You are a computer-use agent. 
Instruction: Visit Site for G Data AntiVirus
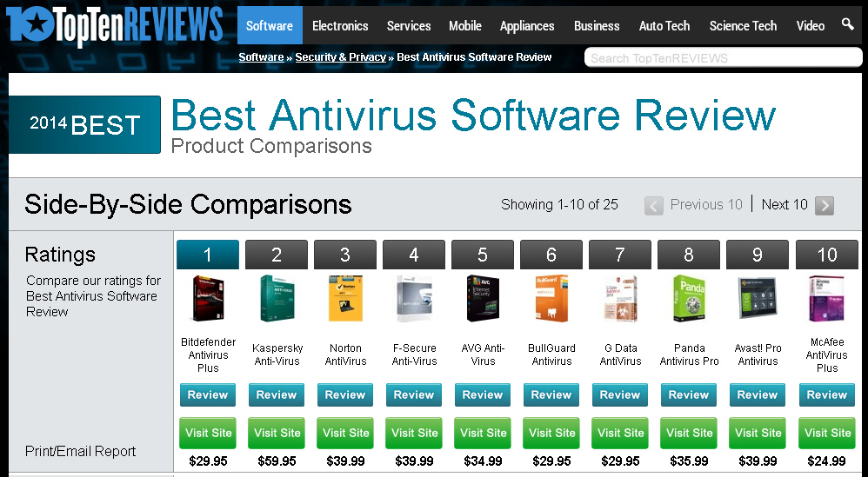click(x=620, y=433)
